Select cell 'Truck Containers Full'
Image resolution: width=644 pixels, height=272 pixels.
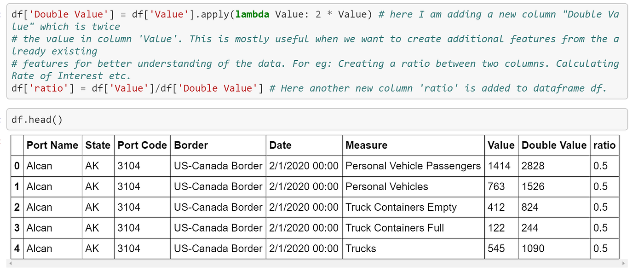(413, 228)
